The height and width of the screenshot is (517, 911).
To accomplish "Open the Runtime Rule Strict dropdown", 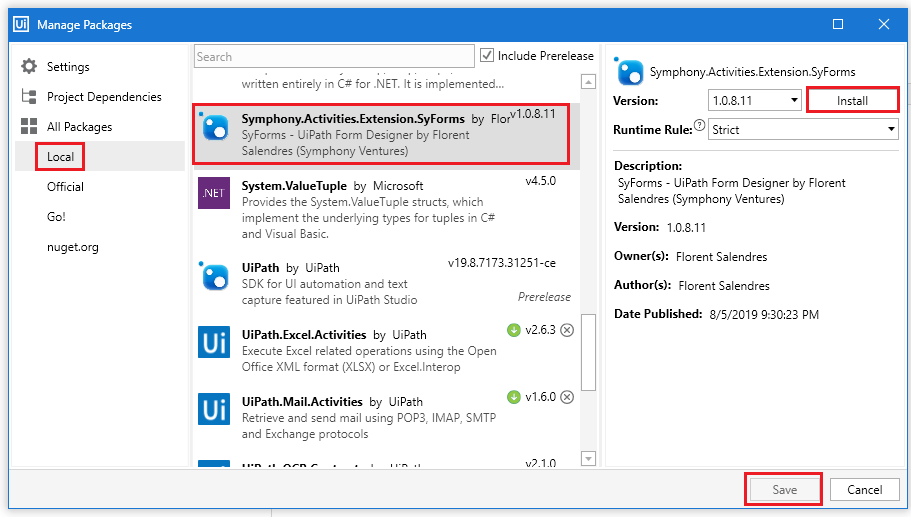I will [804, 130].
